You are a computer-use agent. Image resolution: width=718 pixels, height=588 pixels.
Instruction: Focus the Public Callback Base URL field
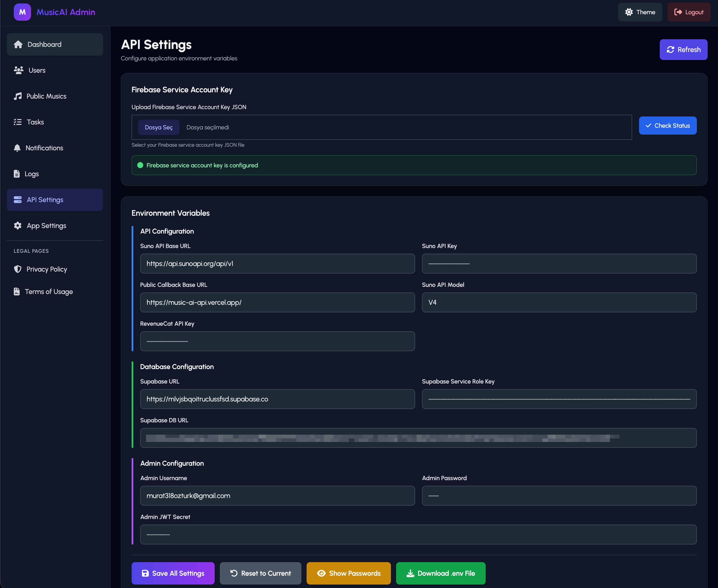[277, 302]
